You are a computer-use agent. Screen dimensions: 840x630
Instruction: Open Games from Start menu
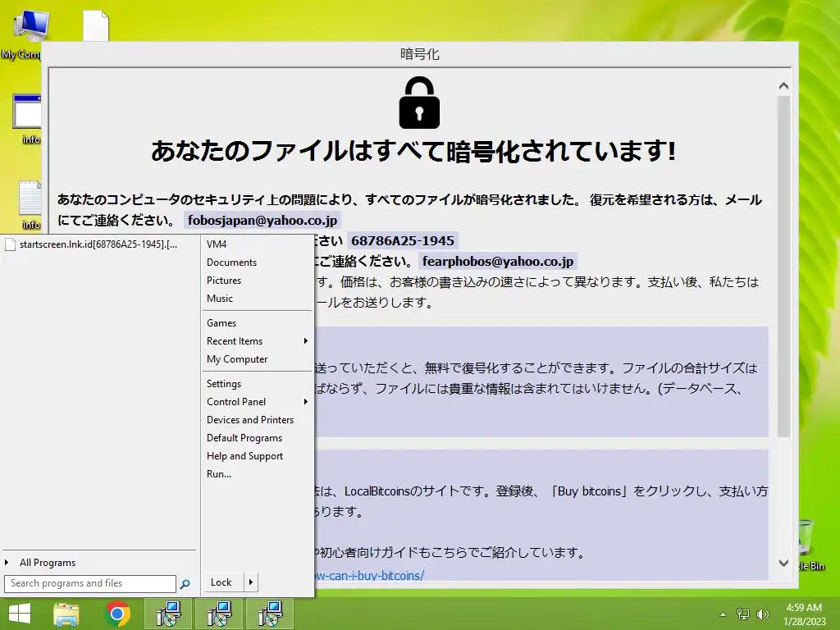click(221, 323)
